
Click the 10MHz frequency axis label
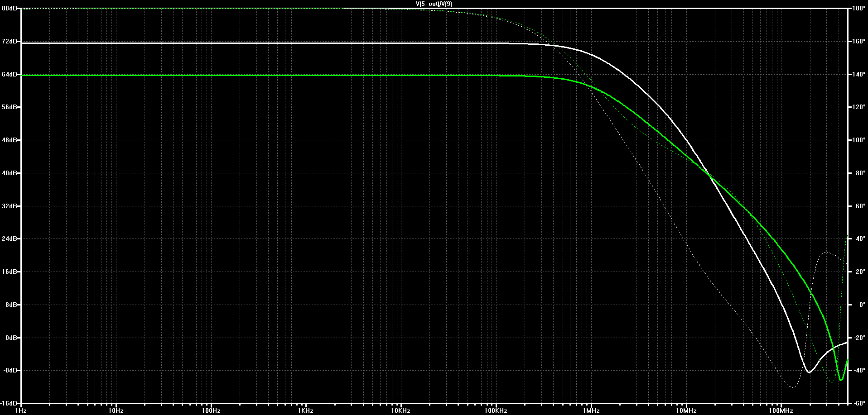pos(686,410)
